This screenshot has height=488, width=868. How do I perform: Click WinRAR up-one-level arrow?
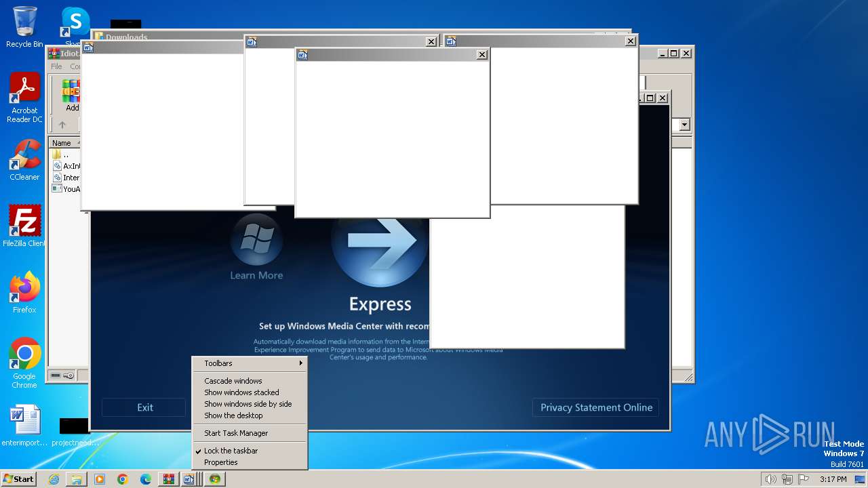(x=62, y=125)
